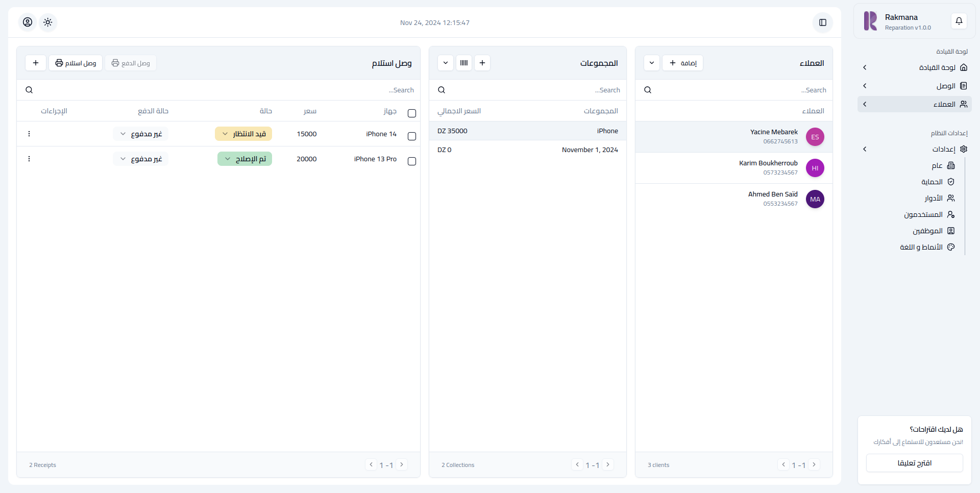Viewport: 980px width, 493px height.
Task: Open the user profile icon
Action: tap(28, 22)
